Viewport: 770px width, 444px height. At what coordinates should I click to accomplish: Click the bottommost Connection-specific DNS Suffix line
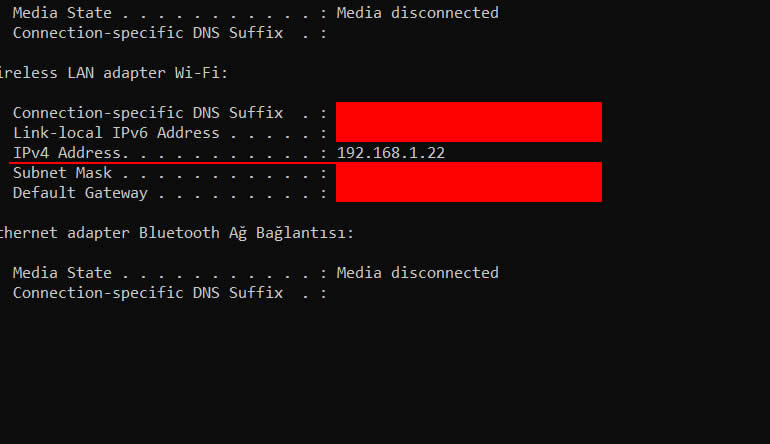(148, 293)
